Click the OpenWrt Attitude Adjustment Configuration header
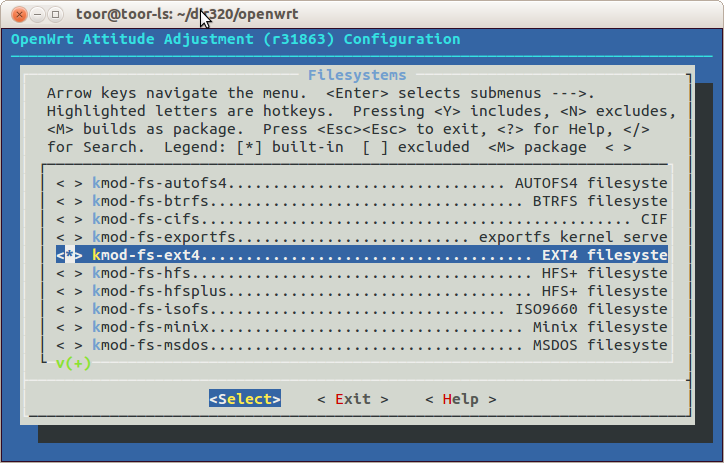 pyautogui.click(x=235, y=39)
